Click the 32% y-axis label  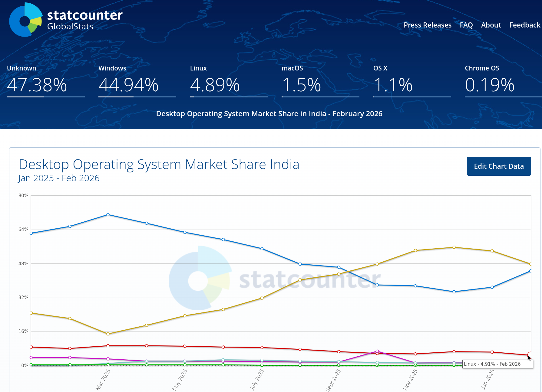[x=23, y=298]
